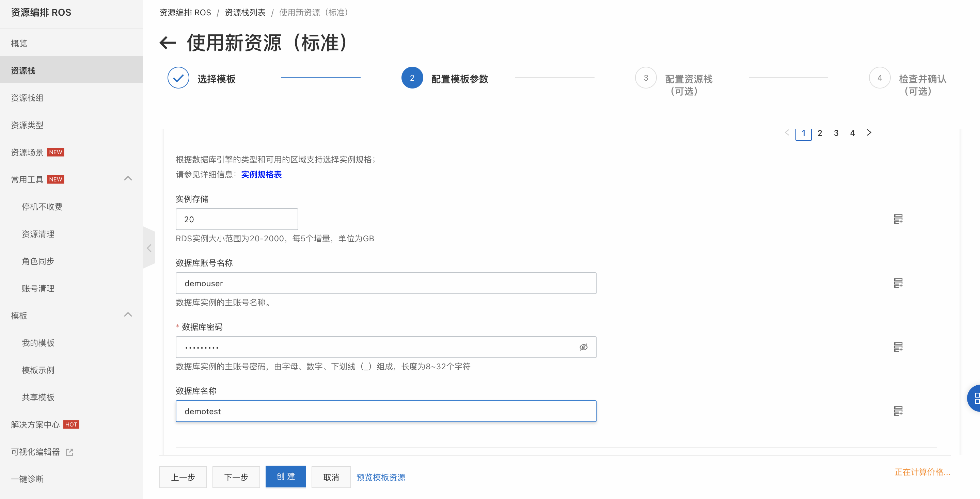Click inside the demotest database name field
Image resolution: width=980 pixels, height=499 pixels.
point(385,411)
